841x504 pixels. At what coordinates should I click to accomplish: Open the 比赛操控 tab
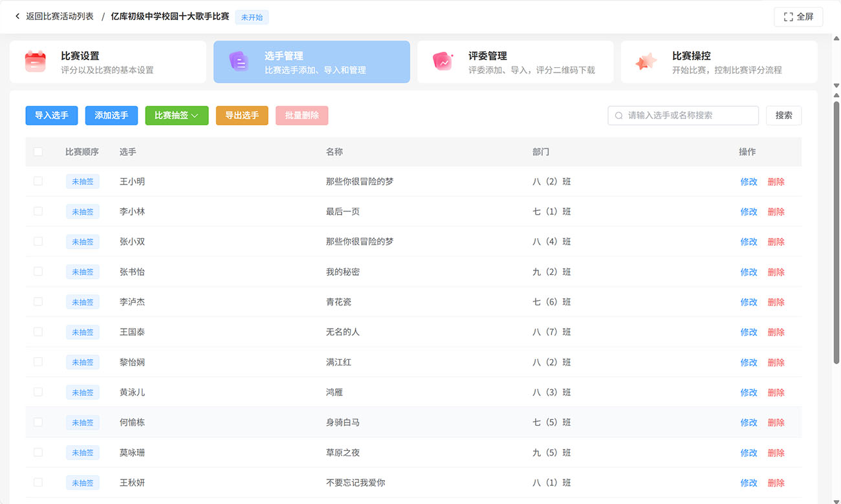719,62
